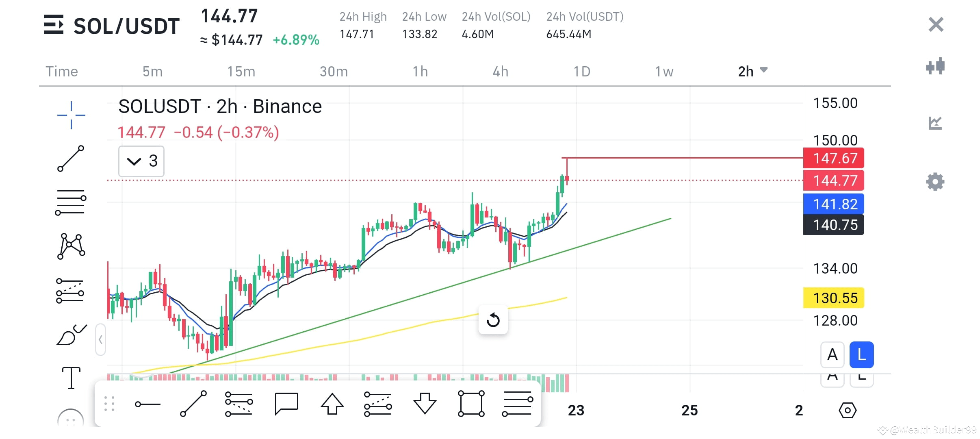The width and height of the screenshot is (980, 439).
Task: Select the arrow-down marker tool
Action: tap(425, 404)
